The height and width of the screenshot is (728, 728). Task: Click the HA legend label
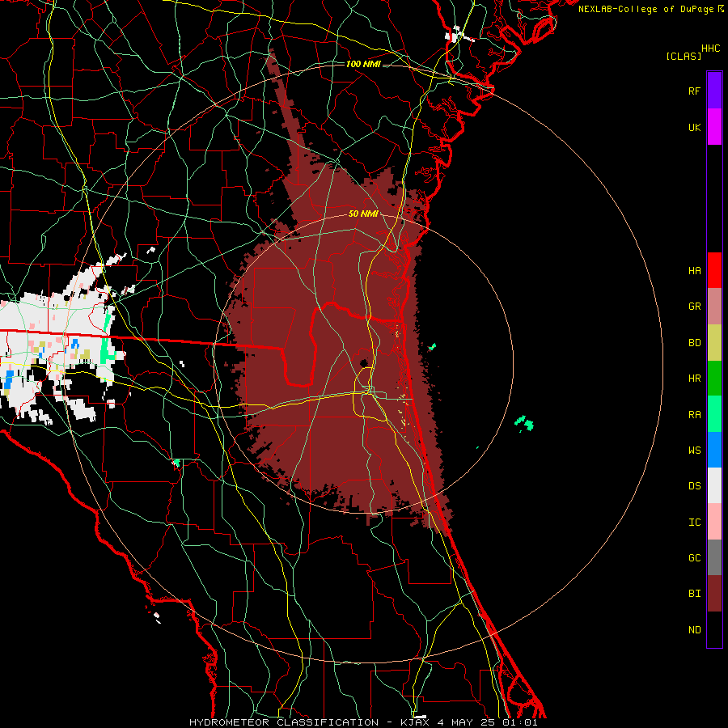click(694, 270)
